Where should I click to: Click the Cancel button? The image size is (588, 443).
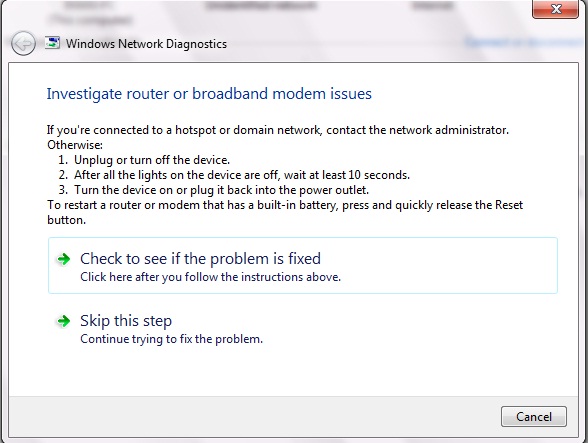534,416
